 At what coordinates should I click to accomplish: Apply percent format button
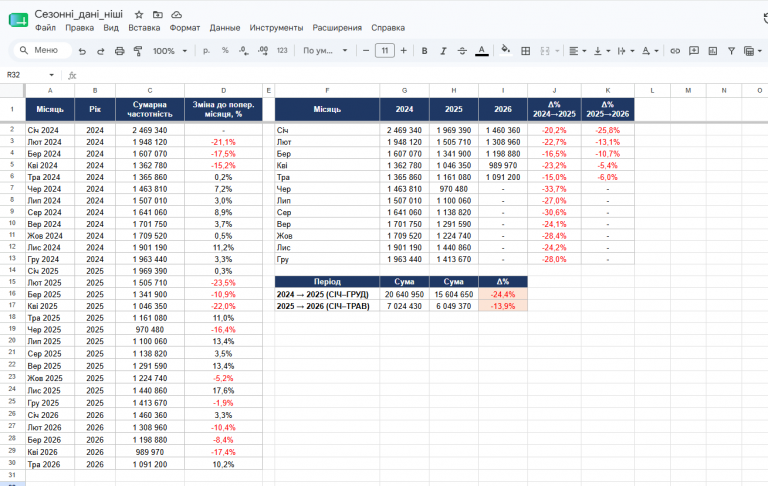click(225, 50)
